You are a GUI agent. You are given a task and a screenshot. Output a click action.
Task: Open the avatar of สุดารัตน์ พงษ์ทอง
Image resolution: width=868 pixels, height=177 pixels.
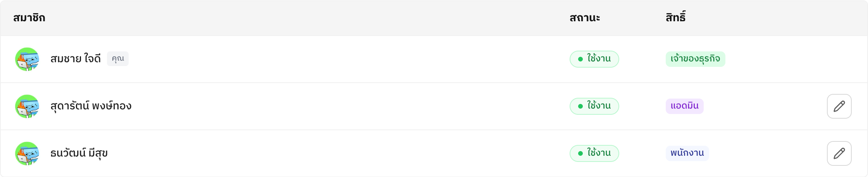pos(27,106)
